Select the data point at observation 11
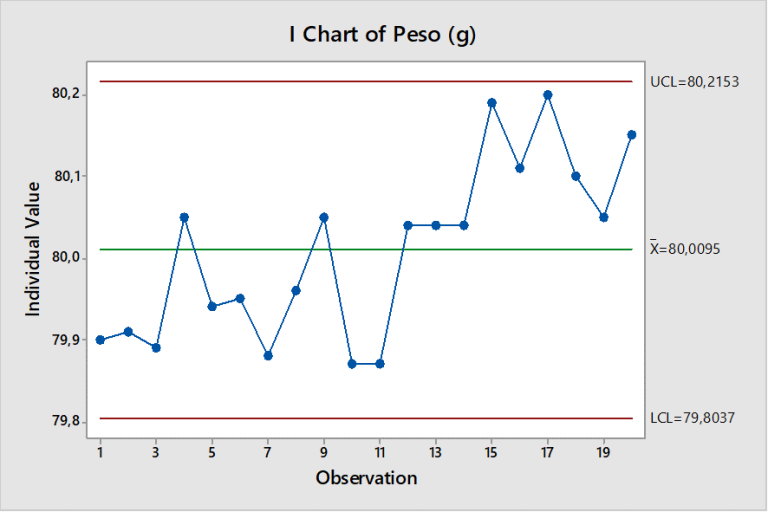 tap(380, 364)
